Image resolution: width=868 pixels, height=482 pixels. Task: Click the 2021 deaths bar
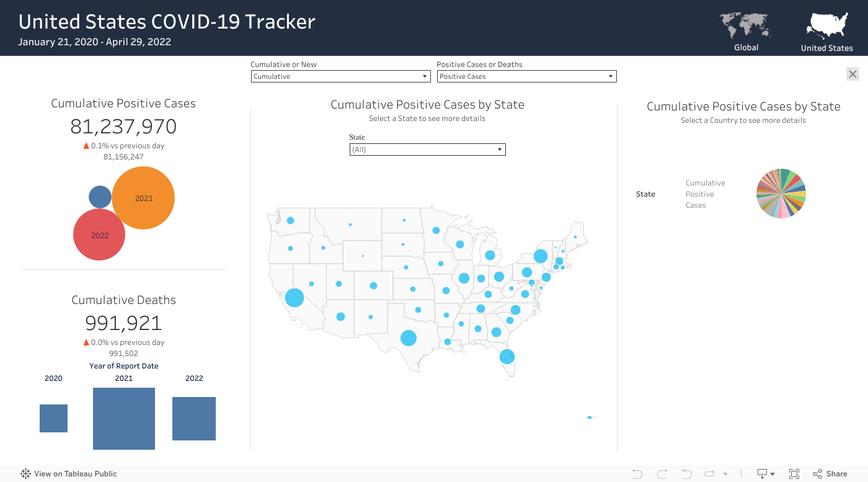click(x=124, y=418)
